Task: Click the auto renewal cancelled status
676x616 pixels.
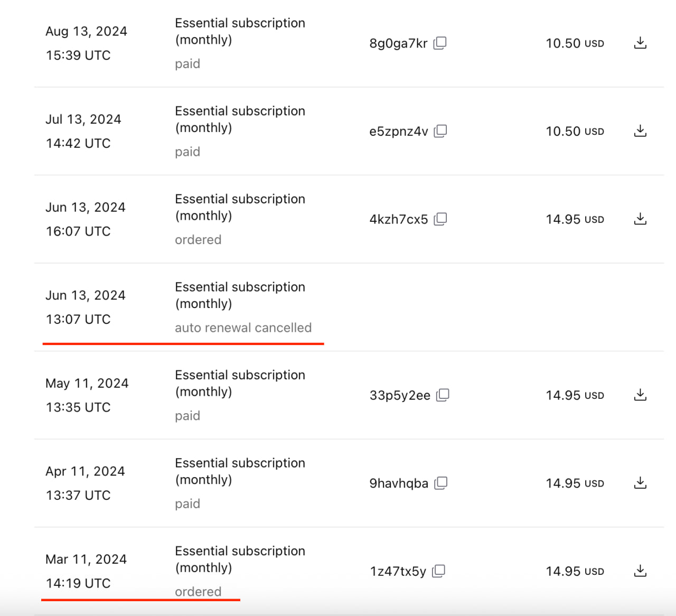Action: point(243,328)
